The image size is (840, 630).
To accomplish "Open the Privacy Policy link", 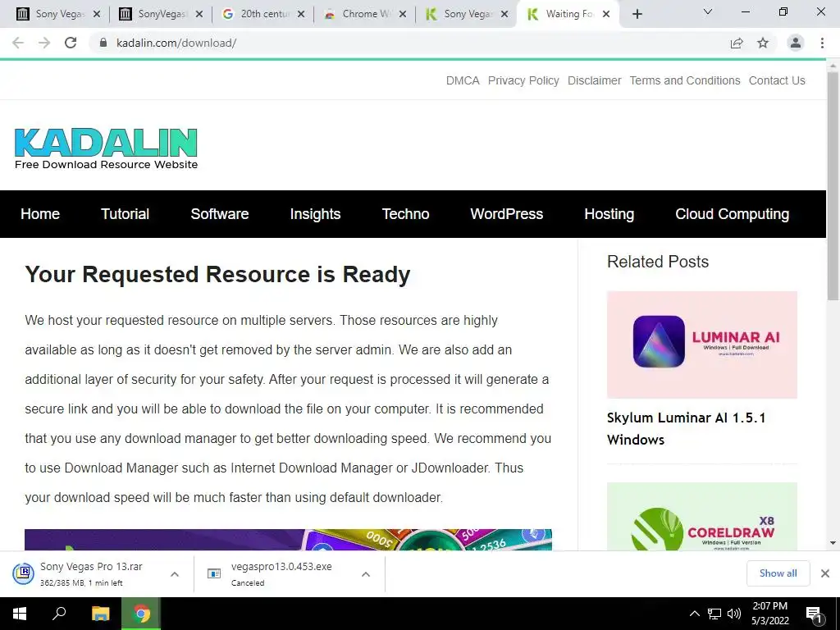I will pyautogui.click(x=523, y=80).
